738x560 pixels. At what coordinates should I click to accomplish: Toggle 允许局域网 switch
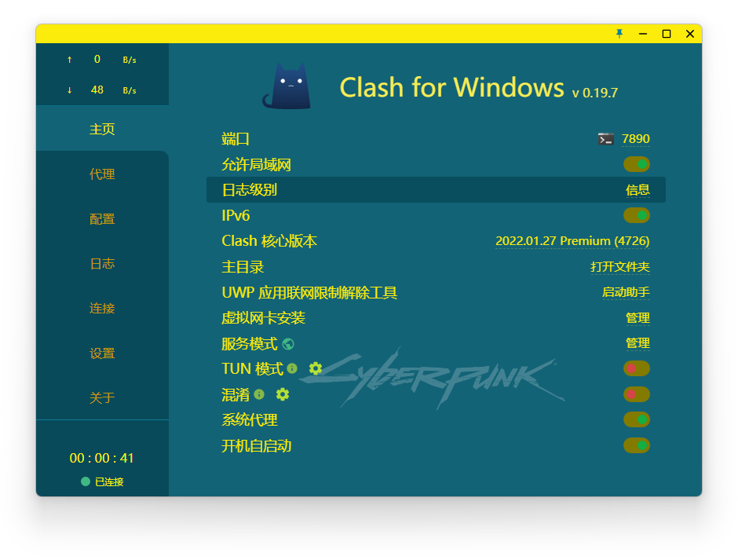[637, 164]
